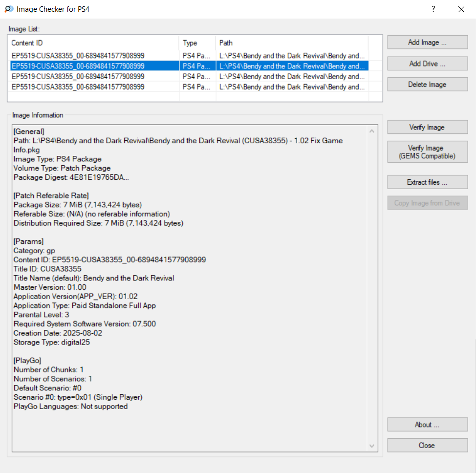Remove selection with Delete Image button

pos(427,85)
